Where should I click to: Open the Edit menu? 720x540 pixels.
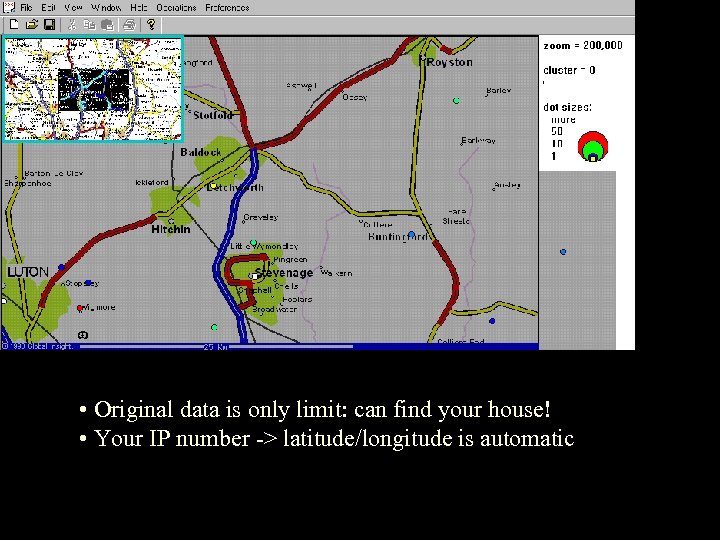click(48, 8)
